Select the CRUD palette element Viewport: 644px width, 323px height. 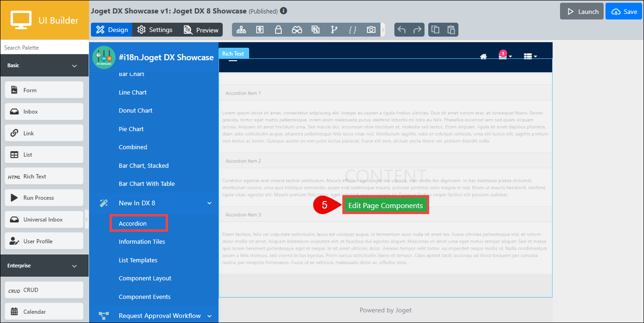[x=44, y=290]
